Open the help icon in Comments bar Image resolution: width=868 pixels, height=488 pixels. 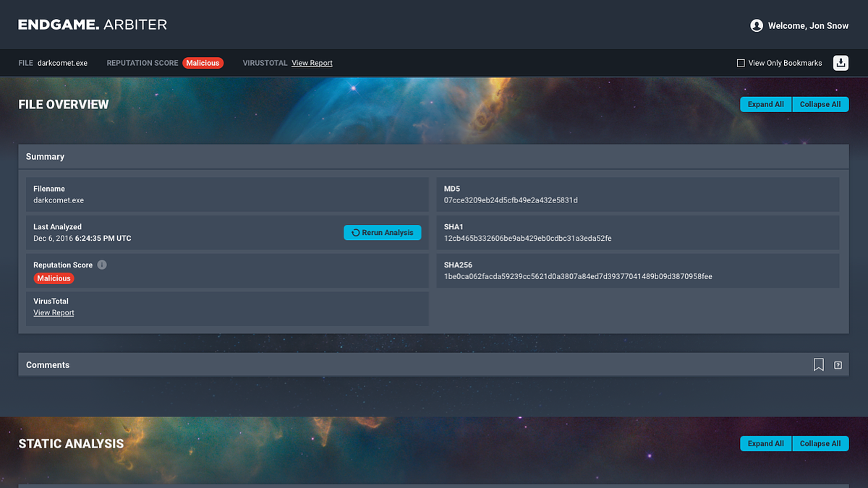(x=838, y=365)
